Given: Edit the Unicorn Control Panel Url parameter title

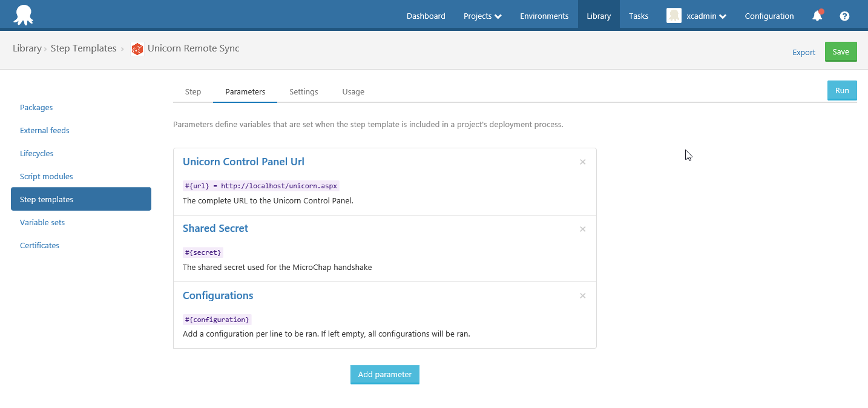Looking at the screenshot, I should (x=243, y=162).
